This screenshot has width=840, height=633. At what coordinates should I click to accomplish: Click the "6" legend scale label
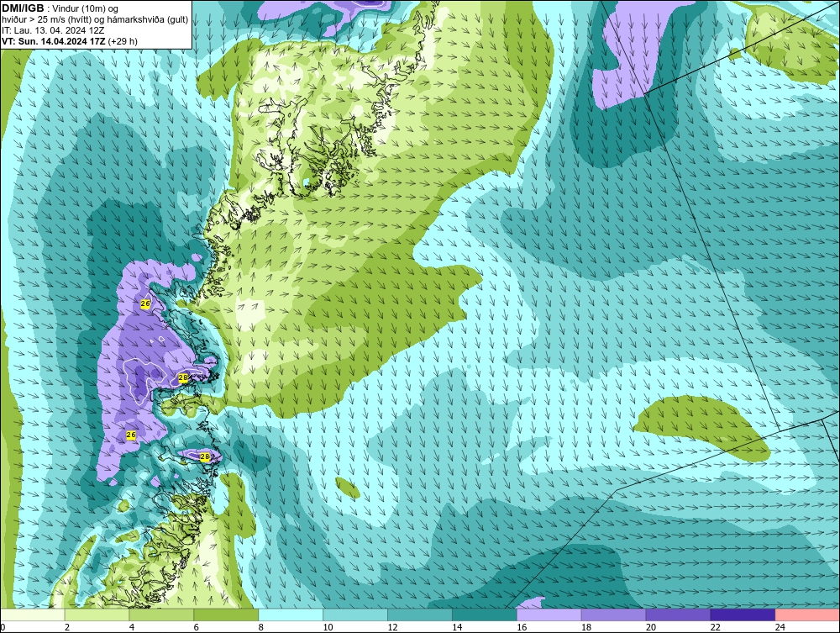[196, 627]
